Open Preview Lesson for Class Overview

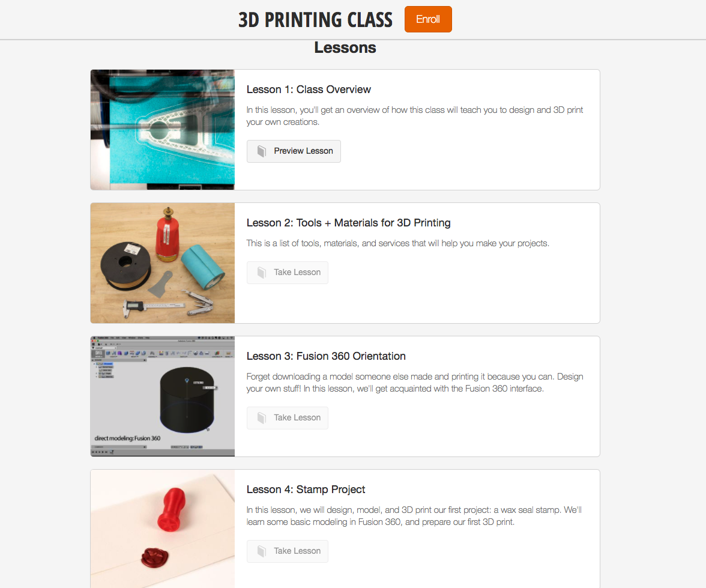[294, 151]
